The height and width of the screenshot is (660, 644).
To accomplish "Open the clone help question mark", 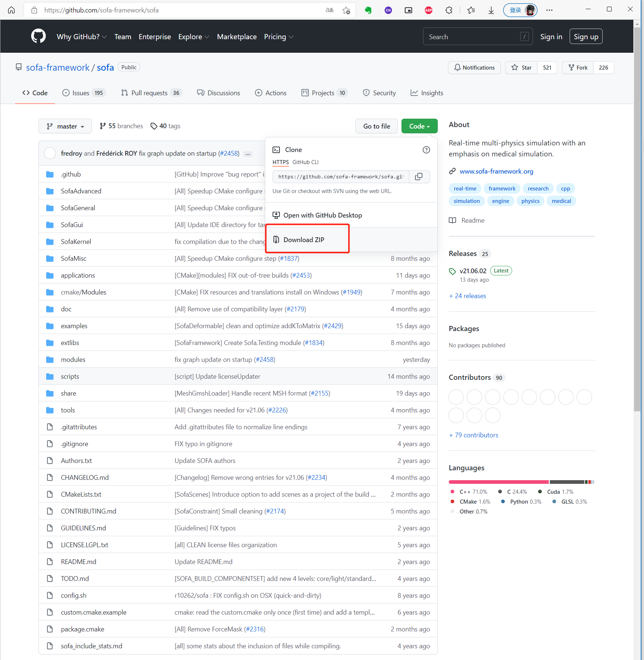I will coord(426,149).
